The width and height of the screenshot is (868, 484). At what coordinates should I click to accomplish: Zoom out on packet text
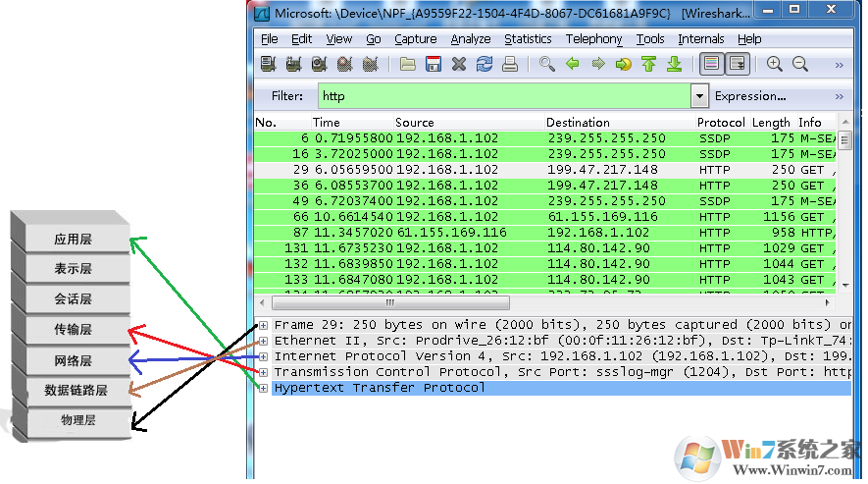tap(800, 65)
